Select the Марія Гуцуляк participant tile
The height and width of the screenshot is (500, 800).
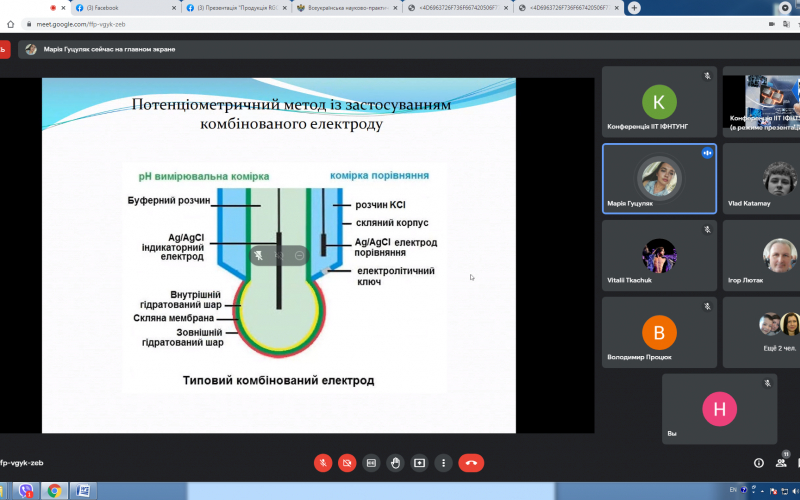659,179
